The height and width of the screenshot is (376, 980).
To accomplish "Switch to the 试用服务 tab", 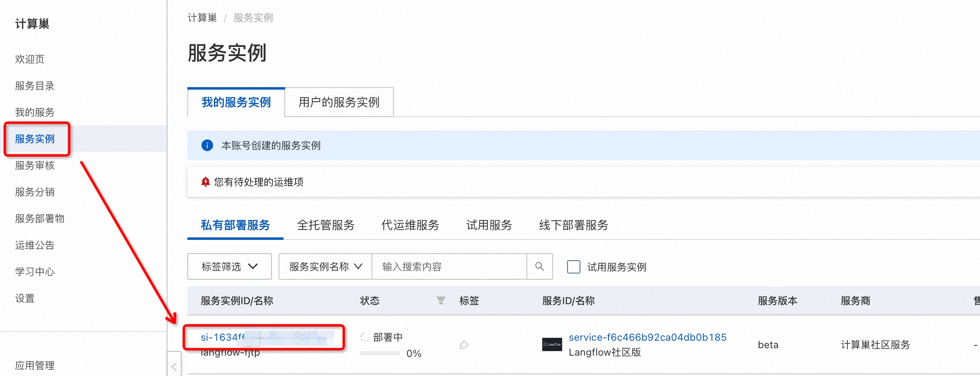I will 488,225.
